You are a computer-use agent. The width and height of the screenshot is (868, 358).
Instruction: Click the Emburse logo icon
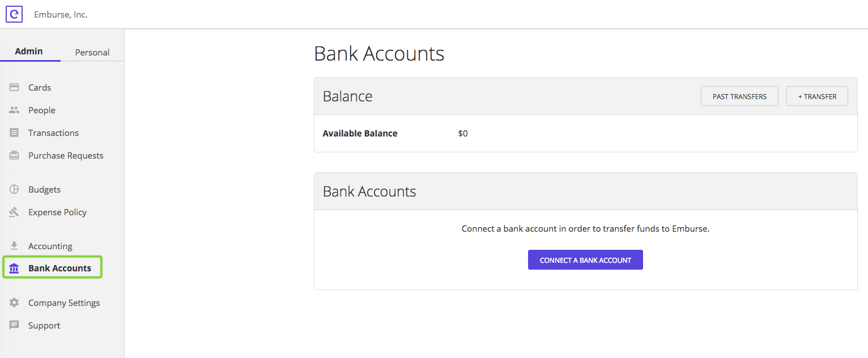(x=14, y=14)
